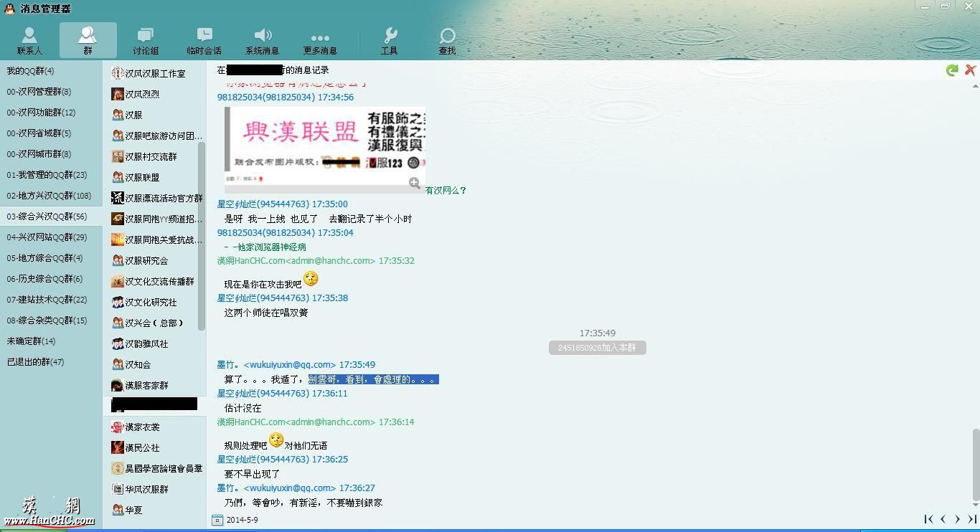Open the 工具 tools menu

click(x=390, y=41)
